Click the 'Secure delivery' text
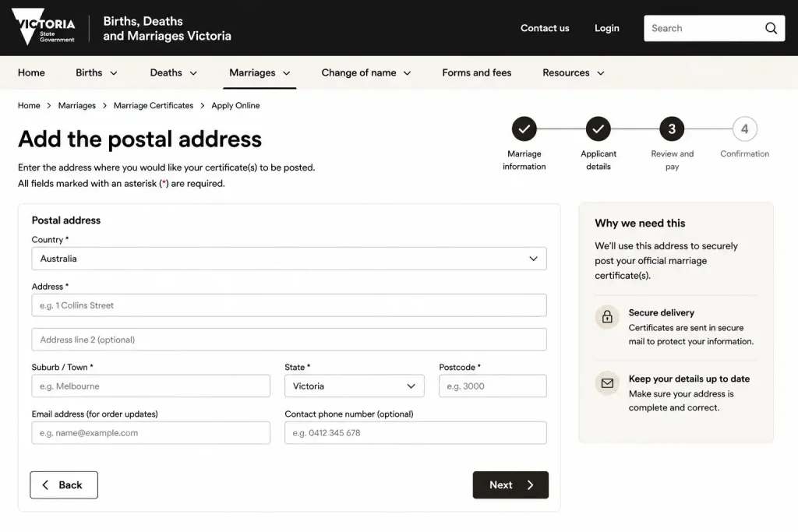Image resolution: width=798 pixels, height=532 pixels. 661,313
